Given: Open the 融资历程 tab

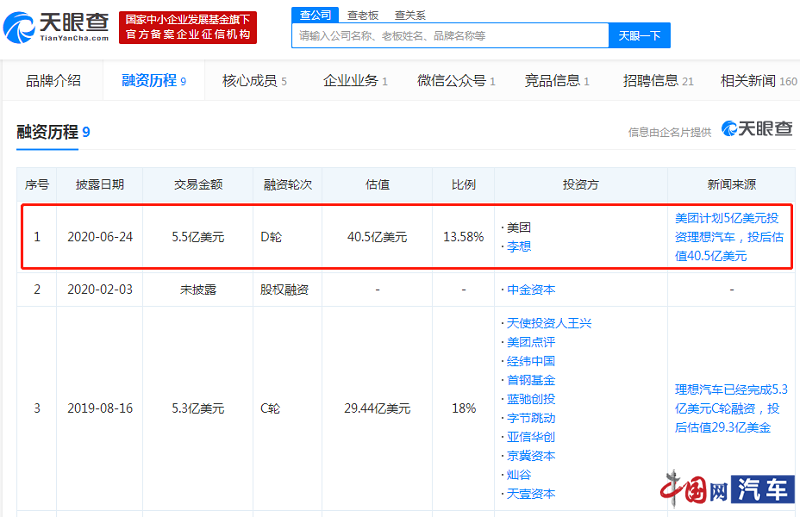Looking at the screenshot, I should (x=154, y=80).
